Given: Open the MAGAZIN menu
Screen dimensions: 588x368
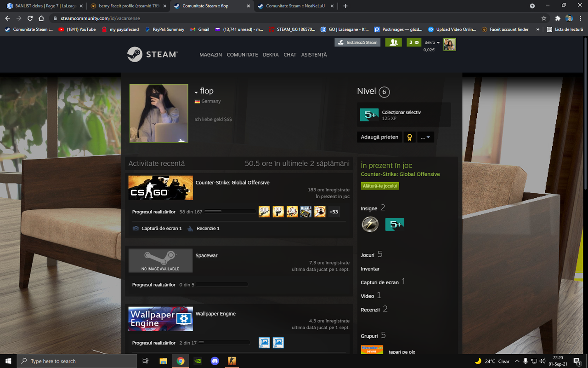Looking at the screenshot, I should click(x=210, y=55).
